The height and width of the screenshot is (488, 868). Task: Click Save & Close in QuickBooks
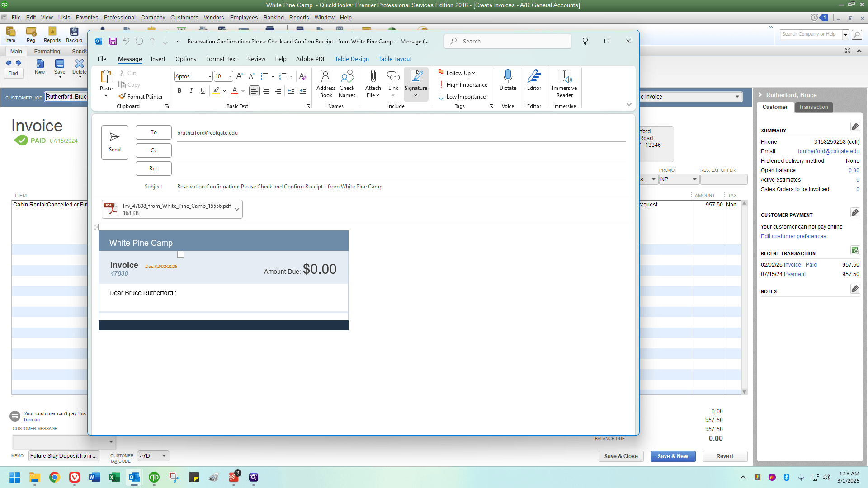[621, 456]
